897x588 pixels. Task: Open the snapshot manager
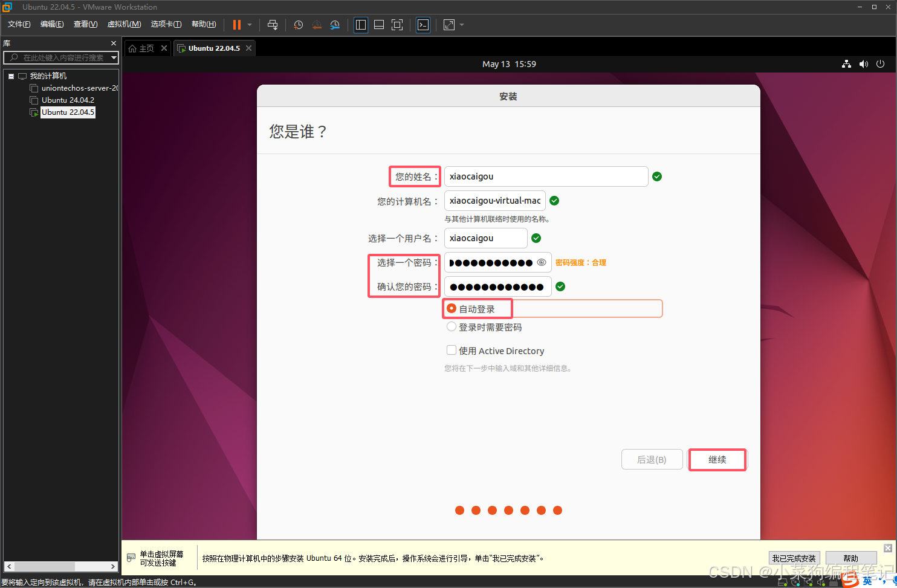point(335,25)
